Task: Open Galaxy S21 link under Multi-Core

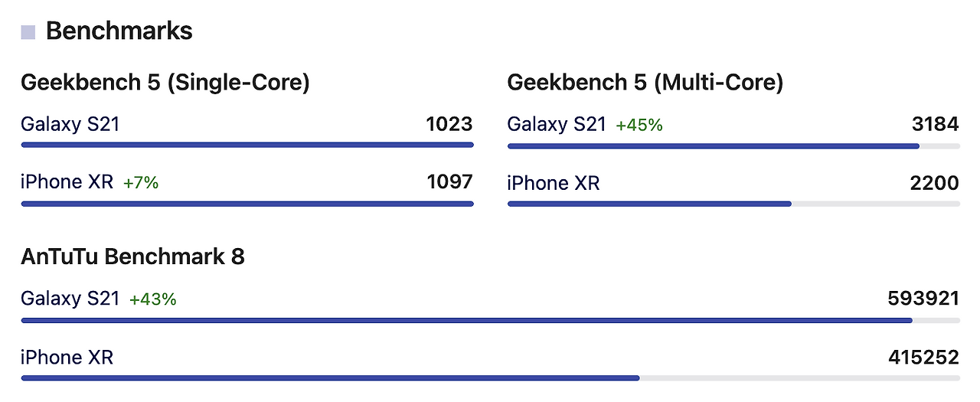Action: coord(557,123)
